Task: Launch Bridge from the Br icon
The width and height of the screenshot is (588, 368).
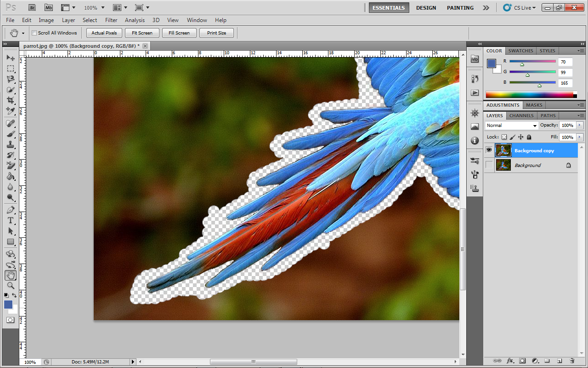Action: click(x=32, y=7)
